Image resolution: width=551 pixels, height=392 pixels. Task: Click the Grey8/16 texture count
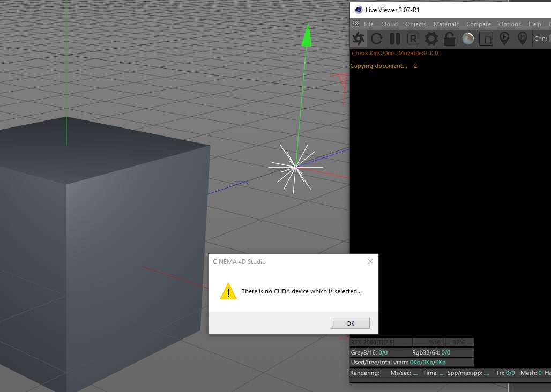click(369, 352)
